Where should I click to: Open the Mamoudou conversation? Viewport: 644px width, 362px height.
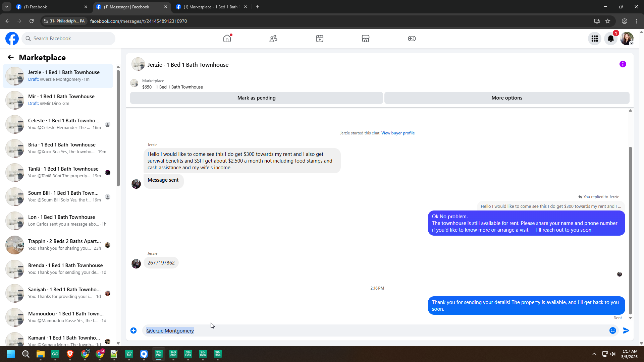pyautogui.click(x=58, y=317)
